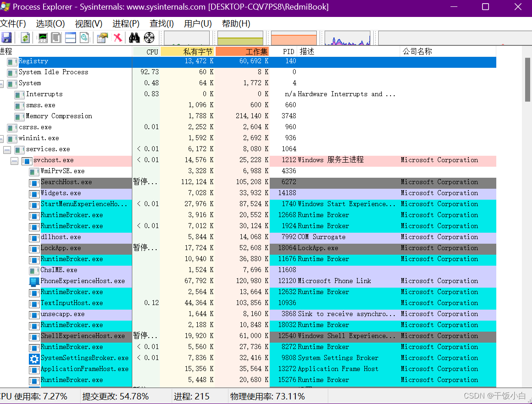Open the 文件(F) menu
This screenshot has width=532, height=404.
point(13,24)
